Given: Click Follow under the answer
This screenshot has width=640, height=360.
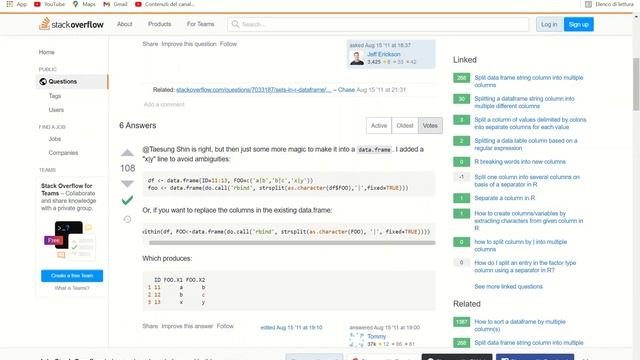Looking at the screenshot, I should 225,326.
